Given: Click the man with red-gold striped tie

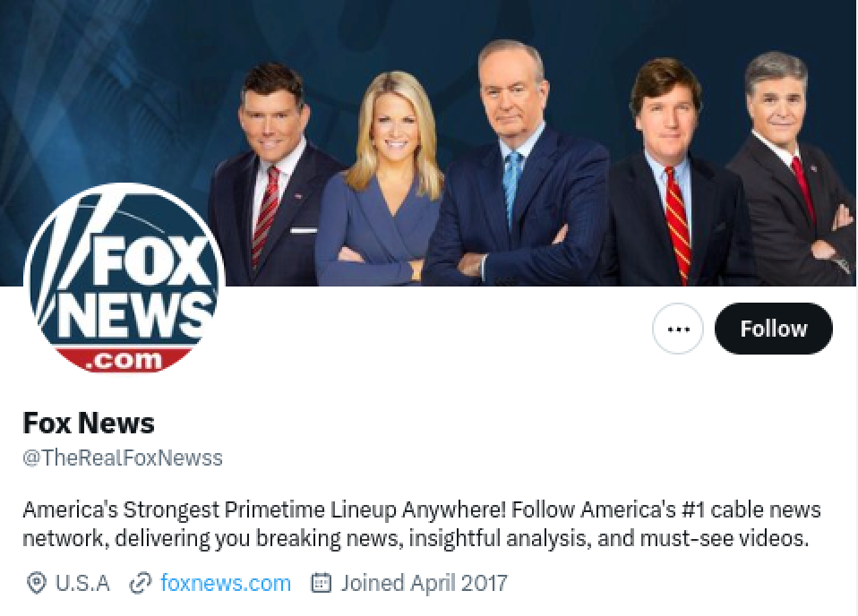Looking at the screenshot, I should [x=670, y=175].
